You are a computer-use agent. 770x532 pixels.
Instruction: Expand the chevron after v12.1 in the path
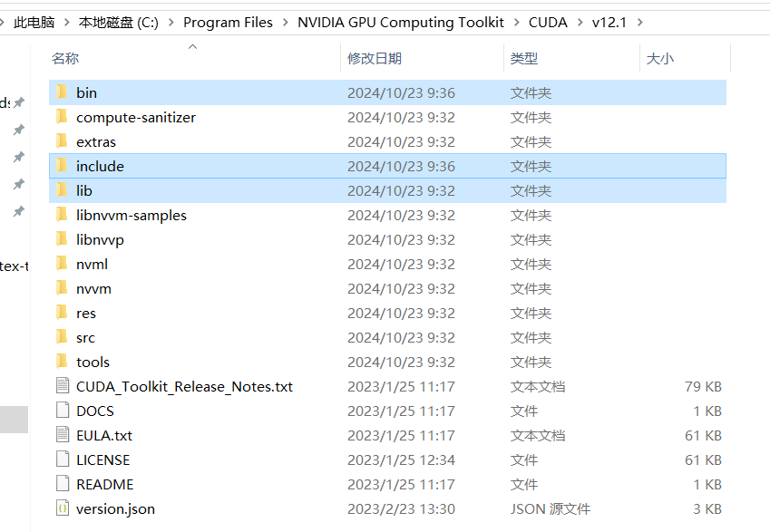pos(640,23)
